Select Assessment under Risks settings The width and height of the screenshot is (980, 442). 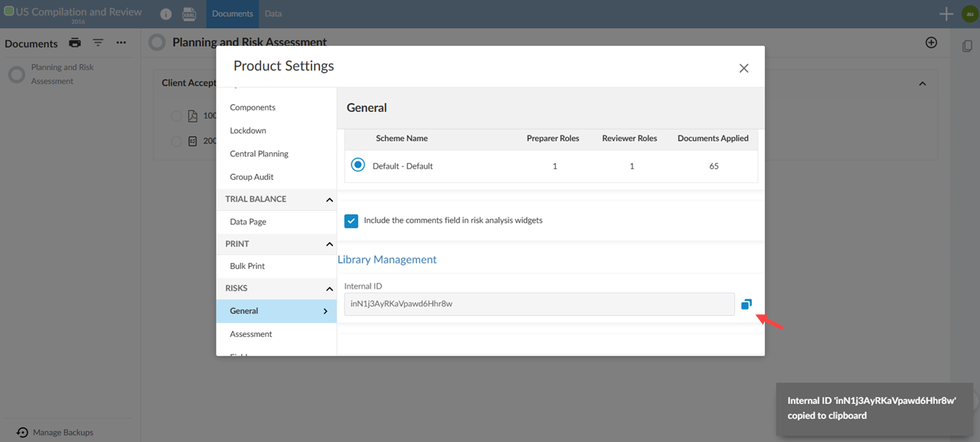coord(251,333)
